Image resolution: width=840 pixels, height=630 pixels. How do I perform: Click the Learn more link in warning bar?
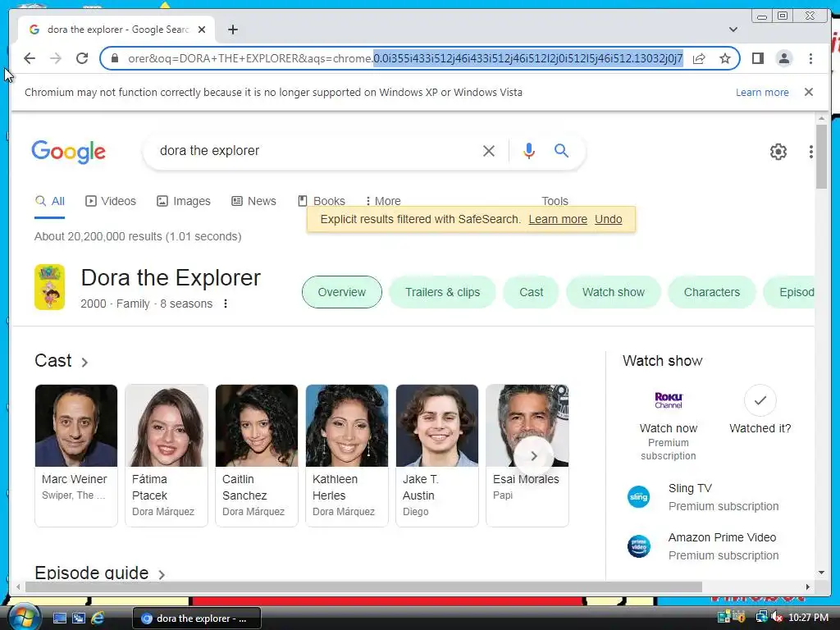pyautogui.click(x=762, y=92)
